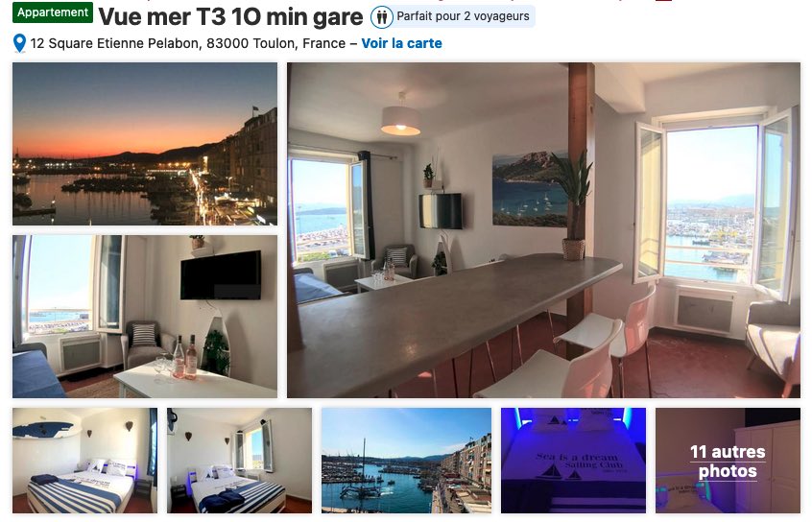Open the large living room bar photo
The image size is (812, 522).
point(544,230)
